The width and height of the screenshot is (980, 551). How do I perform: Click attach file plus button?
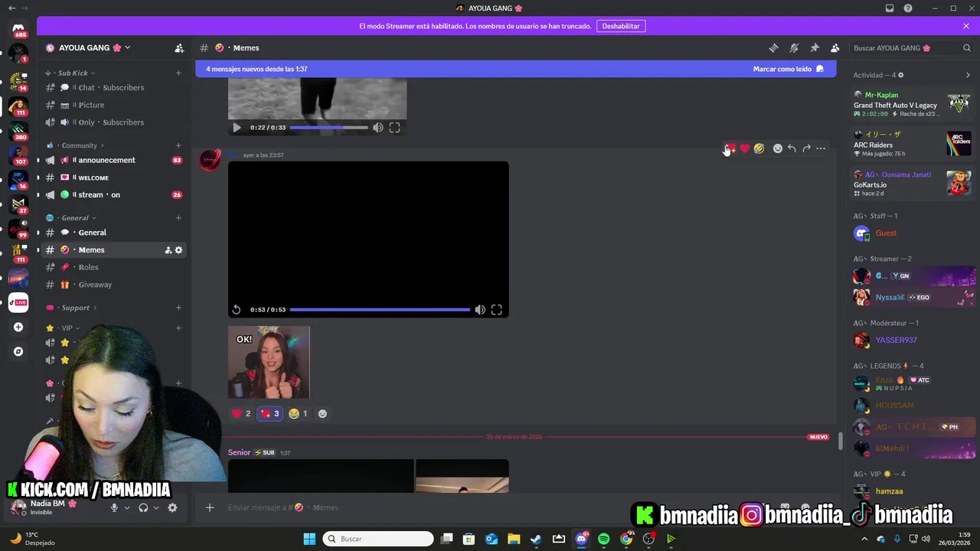(210, 507)
